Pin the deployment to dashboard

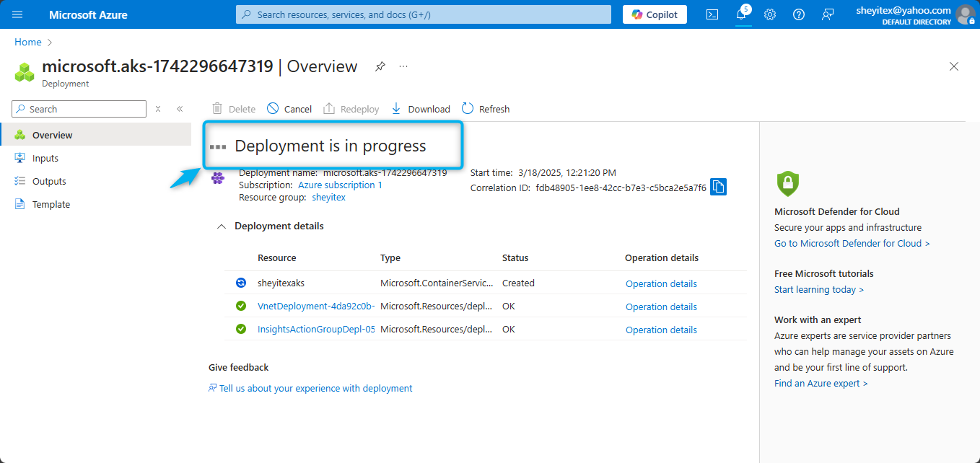(380, 66)
